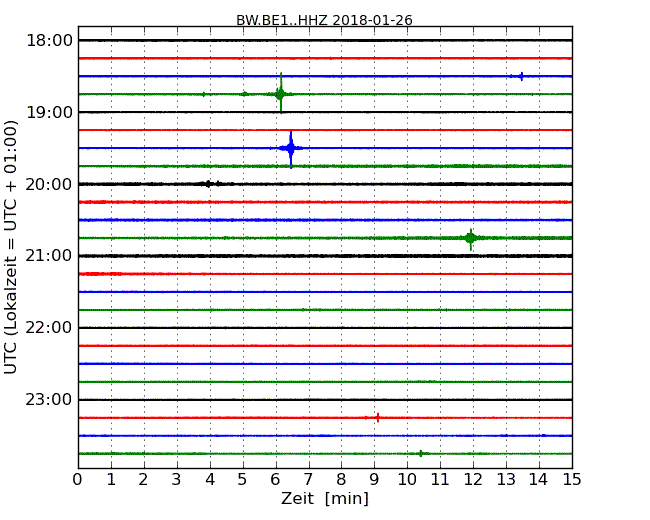Click x-axis tick label 10
Screen dimensions: 650x520
tap(407, 480)
